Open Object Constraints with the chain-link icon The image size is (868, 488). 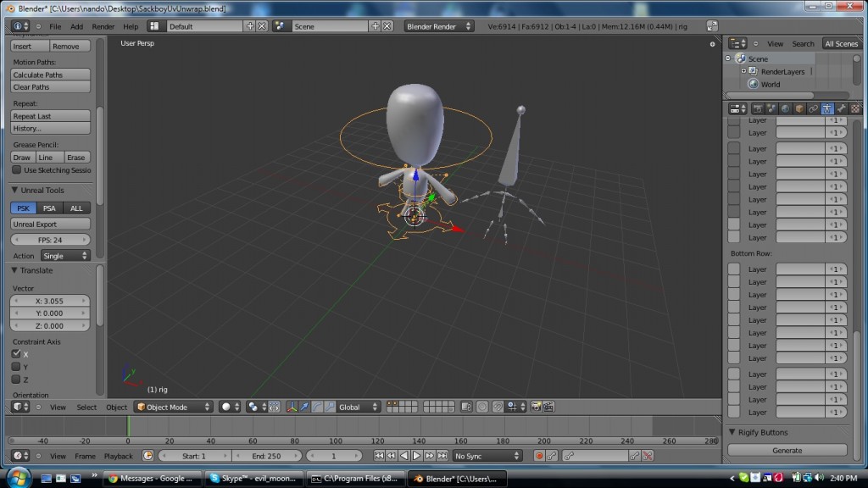(813, 108)
